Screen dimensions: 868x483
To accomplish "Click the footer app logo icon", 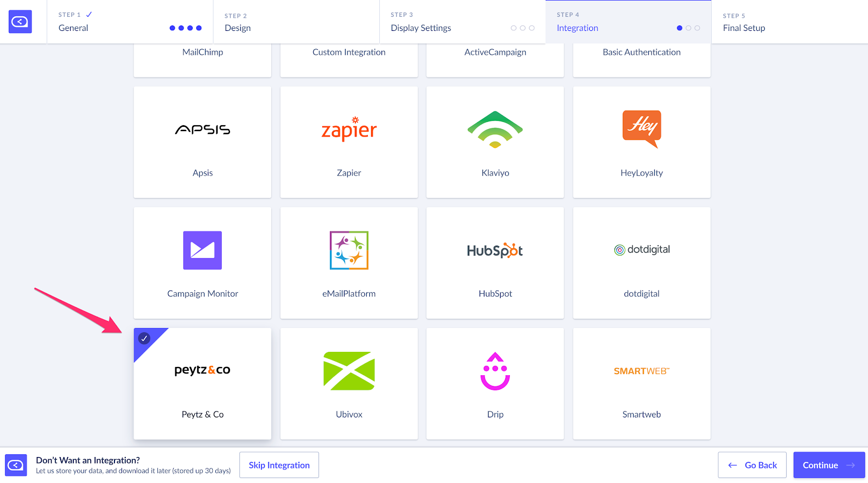I will pos(16,465).
